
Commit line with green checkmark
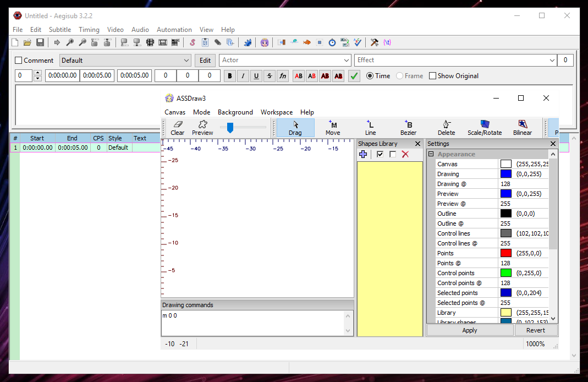(x=354, y=76)
